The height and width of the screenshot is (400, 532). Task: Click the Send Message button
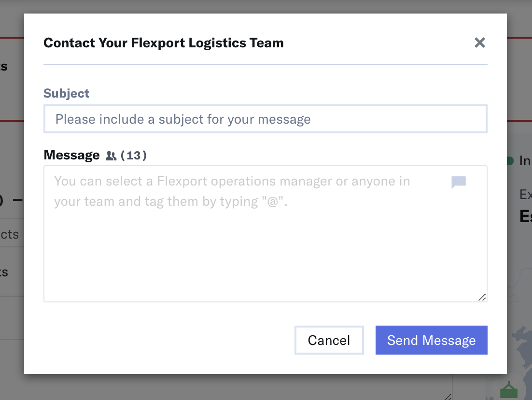[431, 340]
